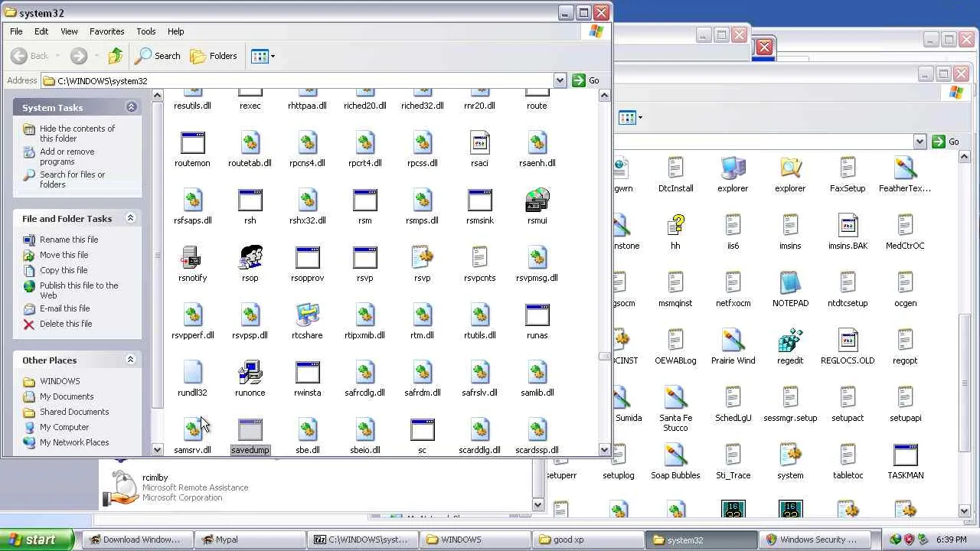Select the rsaci file icon
Screen dimensions: 980x551
click(x=480, y=143)
